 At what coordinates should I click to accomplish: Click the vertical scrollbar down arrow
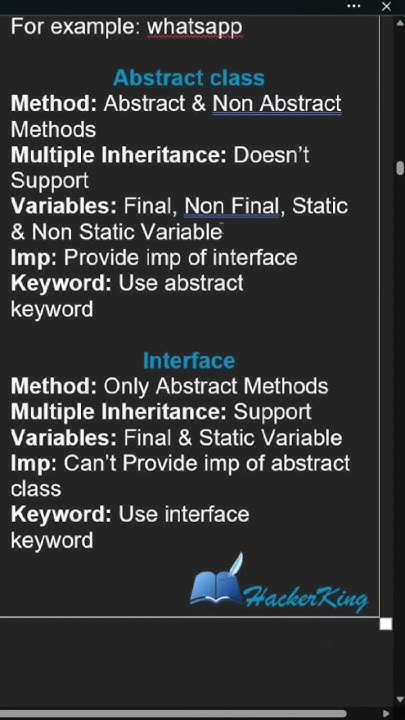click(399, 700)
